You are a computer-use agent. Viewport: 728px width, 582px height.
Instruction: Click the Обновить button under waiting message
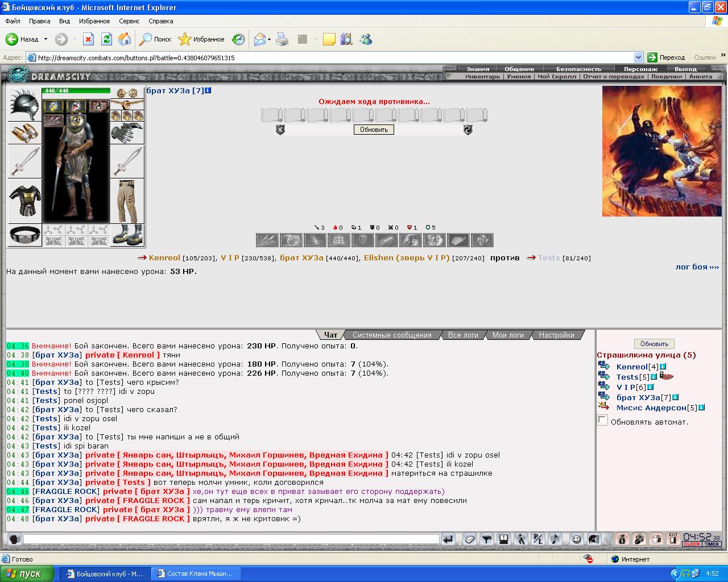374,130
